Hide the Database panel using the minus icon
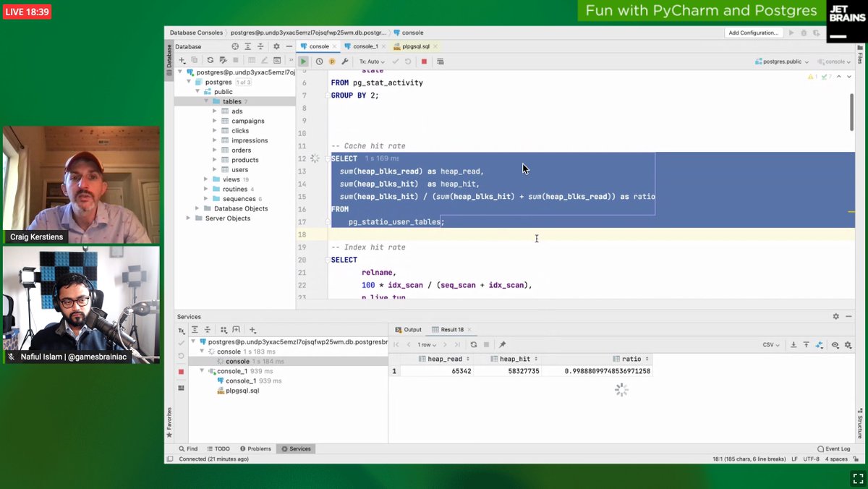 coord(289,46)
